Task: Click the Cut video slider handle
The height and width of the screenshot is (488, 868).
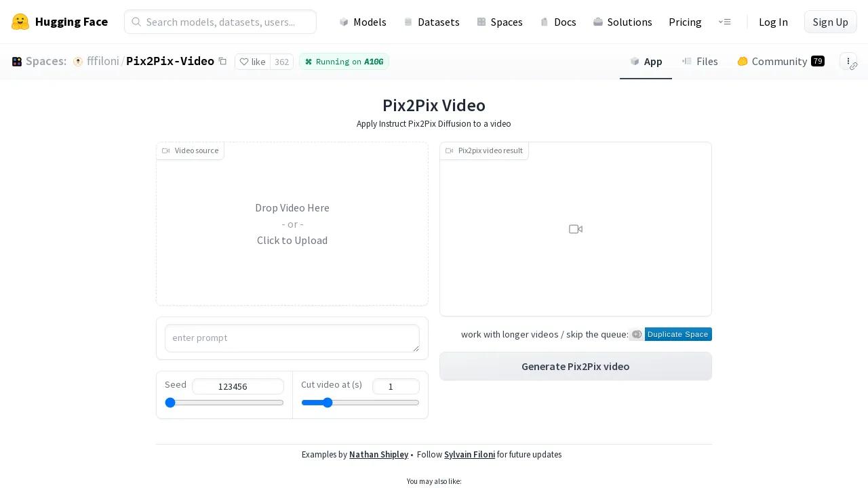Action: [328, 403]
